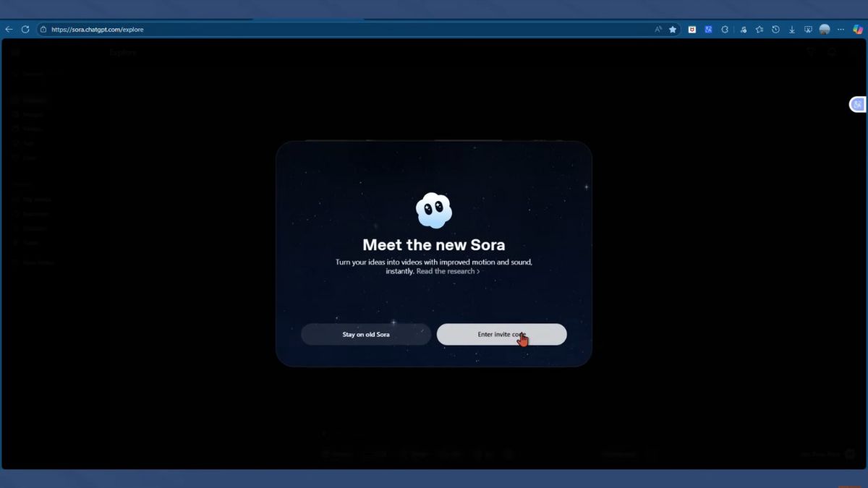Click the screenshot capture icon in the toolbar
Image resolution: width=868 pixels, height=488 pixels.
coord(808,30)
